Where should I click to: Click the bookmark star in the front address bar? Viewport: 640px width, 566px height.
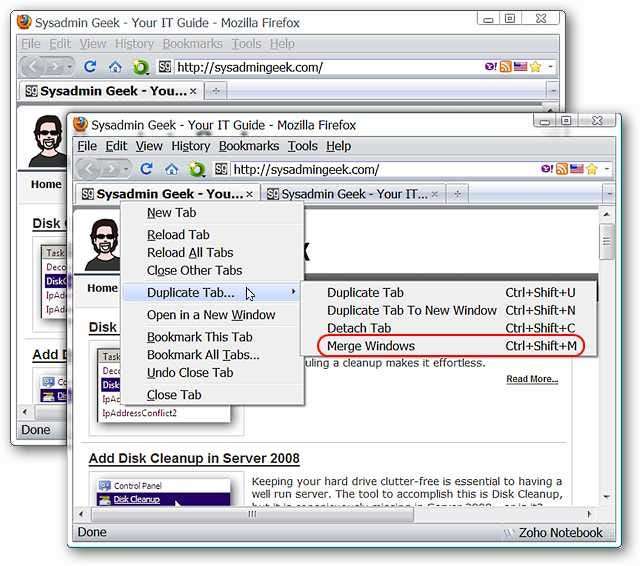(x=591, y=169)
